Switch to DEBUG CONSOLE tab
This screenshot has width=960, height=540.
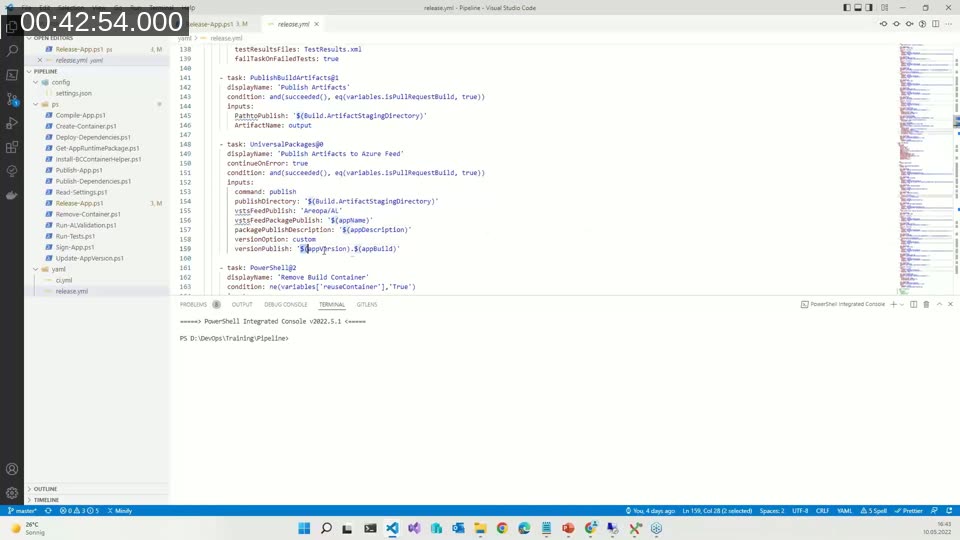285,304
